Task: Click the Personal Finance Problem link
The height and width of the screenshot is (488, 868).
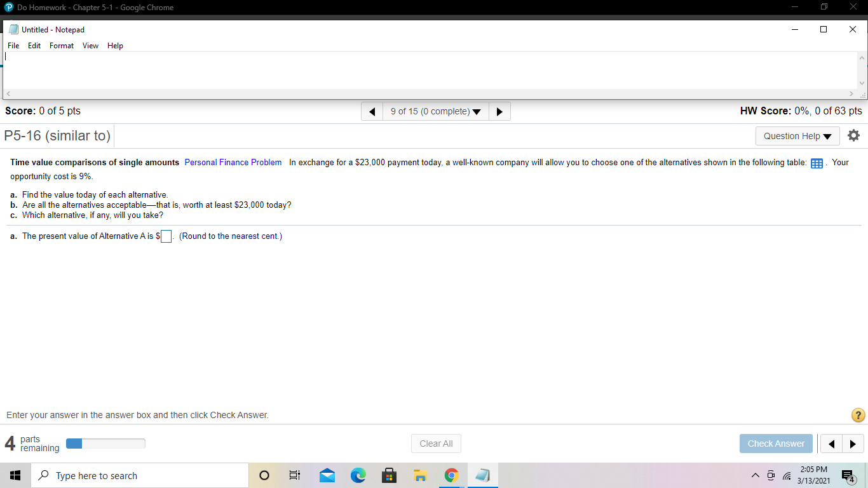Action: coord(233,163)
